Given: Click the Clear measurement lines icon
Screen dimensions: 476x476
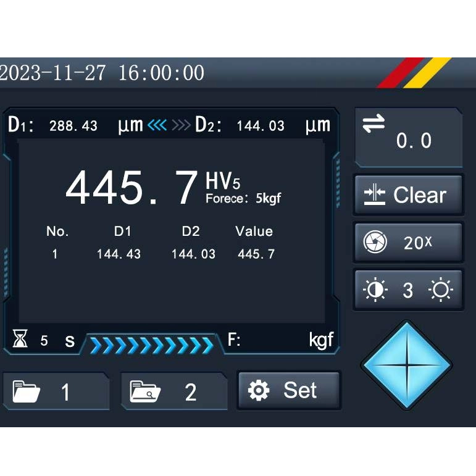Looking at the screenshot, I should tap(374, 195).
